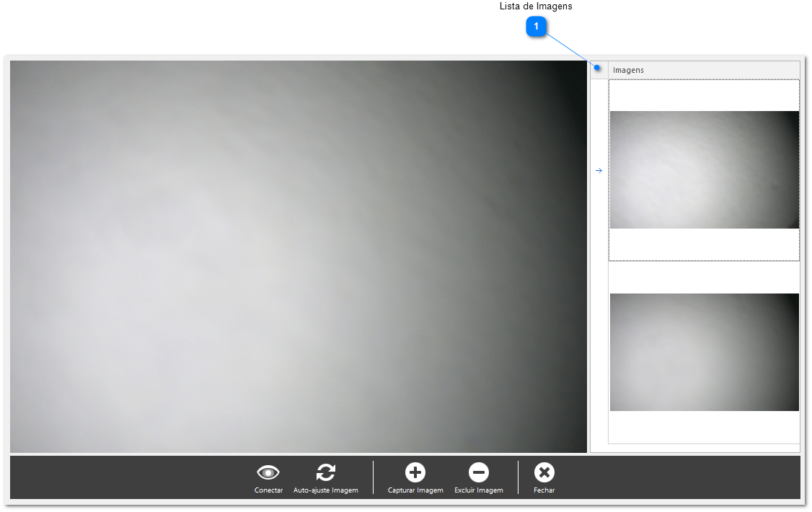Click the Capturar Imagem plus icon

coord(415,472)
